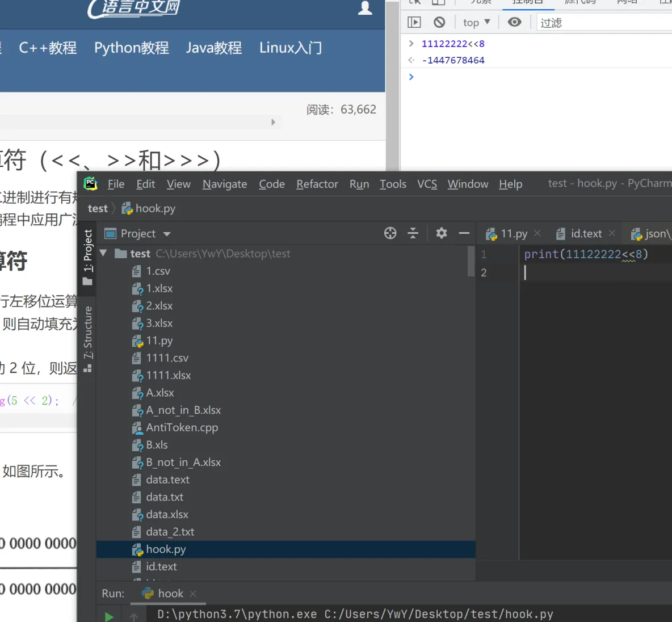672x622 pixels.
Task: Toggle the 7: Structure tool window tab
Action: pos(87,339)
